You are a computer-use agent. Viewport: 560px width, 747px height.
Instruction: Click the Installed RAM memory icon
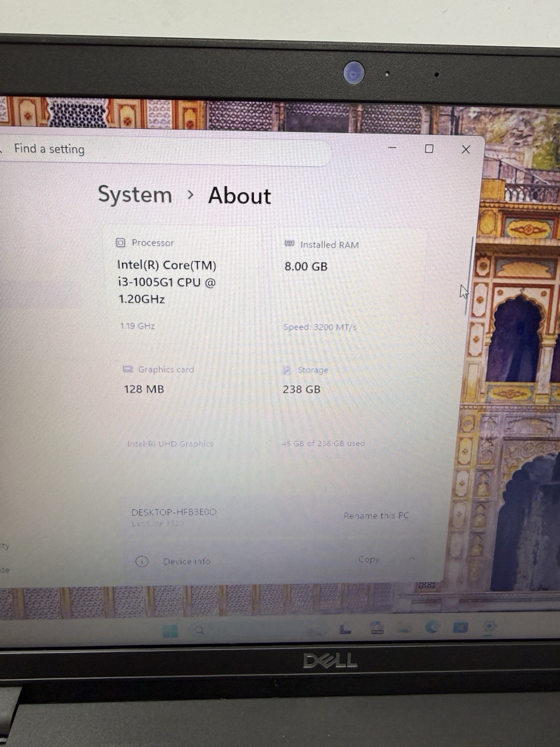(x=289, y=243)
